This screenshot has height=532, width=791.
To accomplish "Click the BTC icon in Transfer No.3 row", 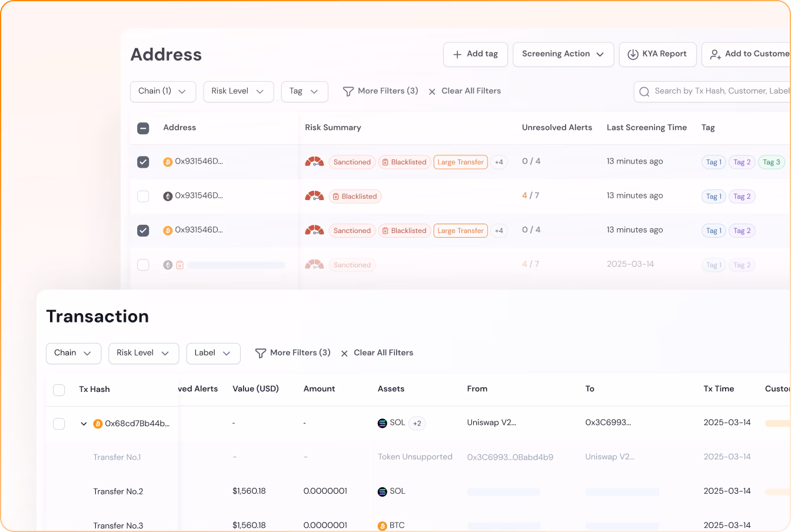I will click(383, 526).
